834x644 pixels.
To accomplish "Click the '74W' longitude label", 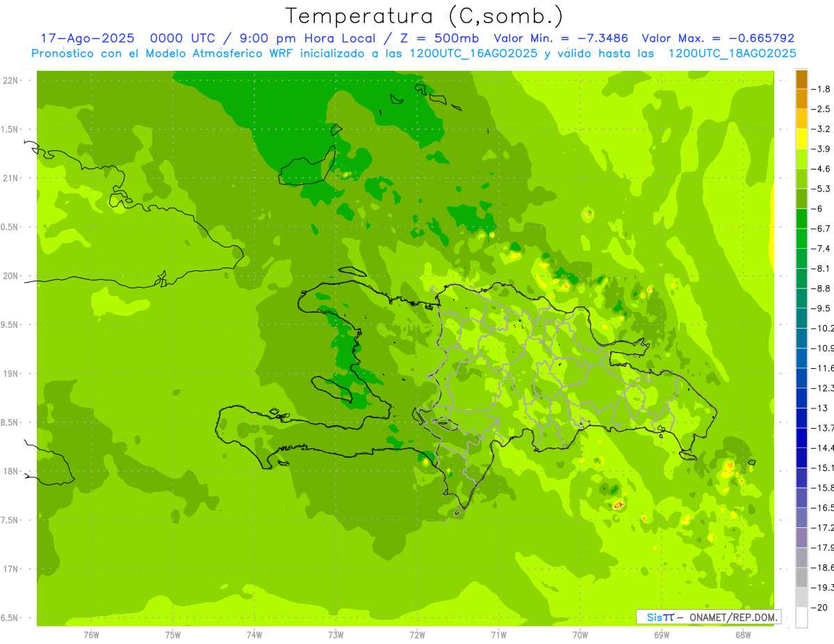I will [x=254, y=635].
